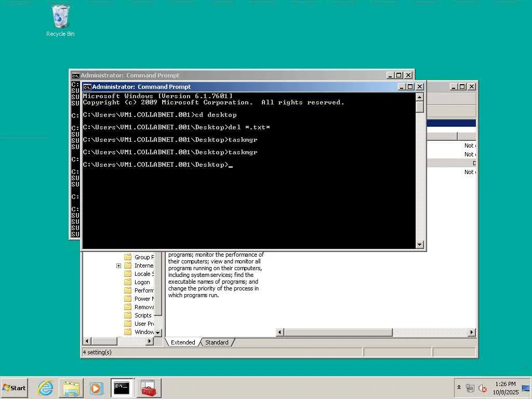Viewport: 532px width, 399px height.
Task: Click the 'taskmgr' command on the last executed line
Action: tap(243, 152)
